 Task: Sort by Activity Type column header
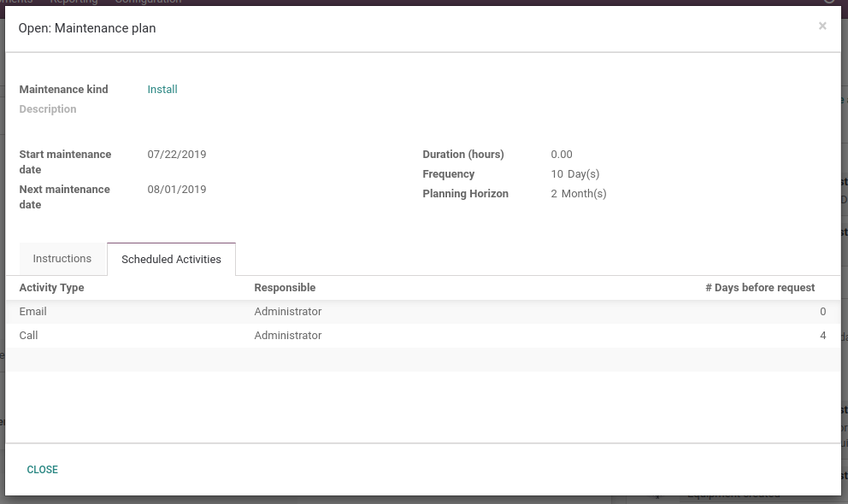[x=52, y=287]
